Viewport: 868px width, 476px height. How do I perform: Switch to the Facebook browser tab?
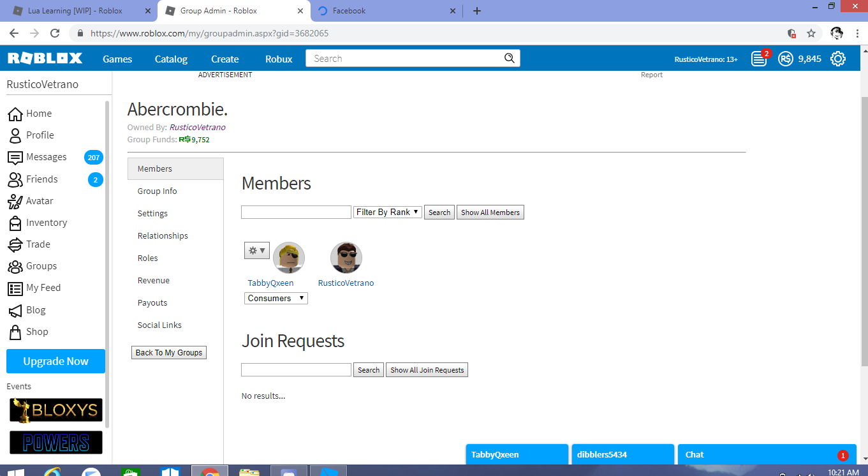click(386, 11)
